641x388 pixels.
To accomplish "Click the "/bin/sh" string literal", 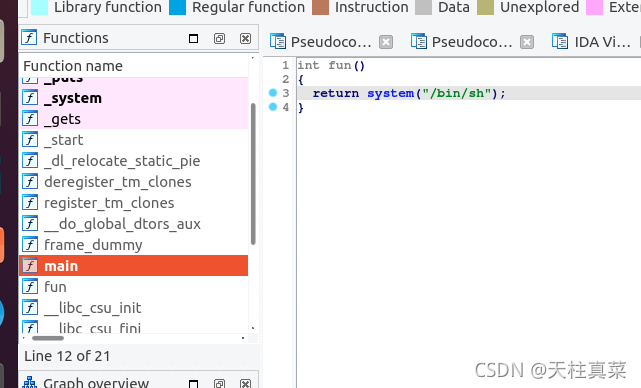I will 457,93.
